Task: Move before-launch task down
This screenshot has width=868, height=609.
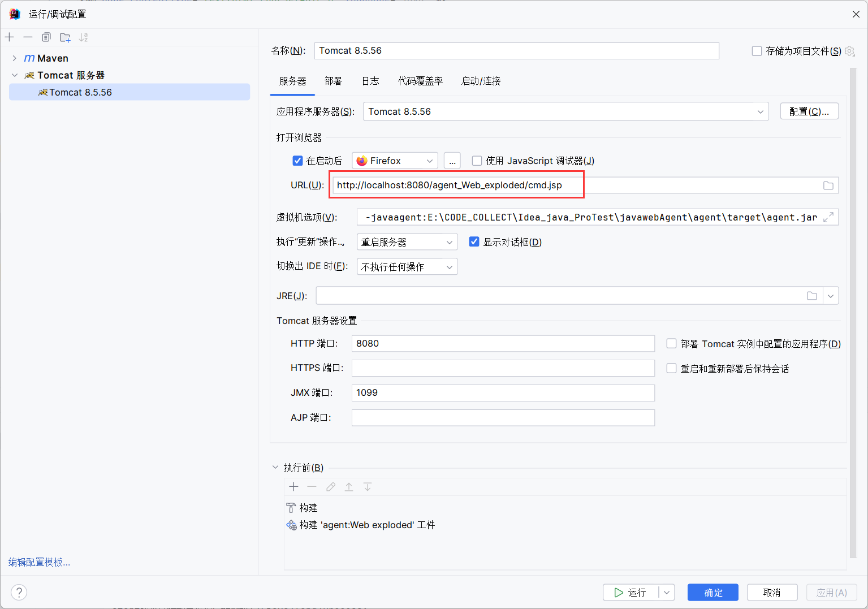Action: 368,487
